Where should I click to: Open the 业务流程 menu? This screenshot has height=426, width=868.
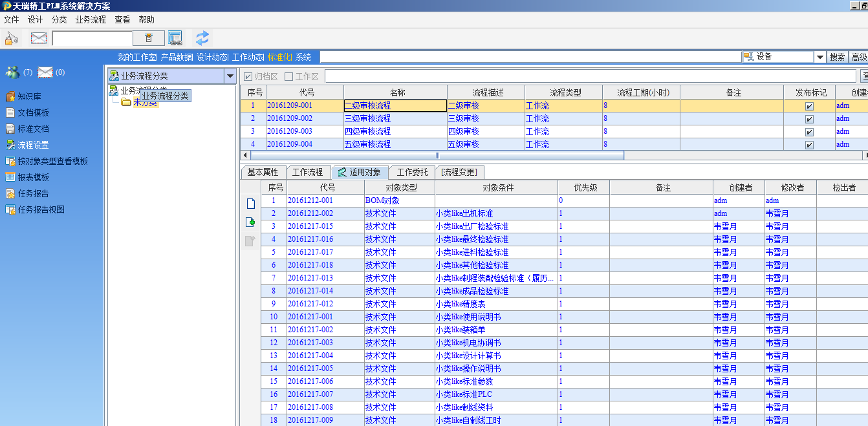91,19
